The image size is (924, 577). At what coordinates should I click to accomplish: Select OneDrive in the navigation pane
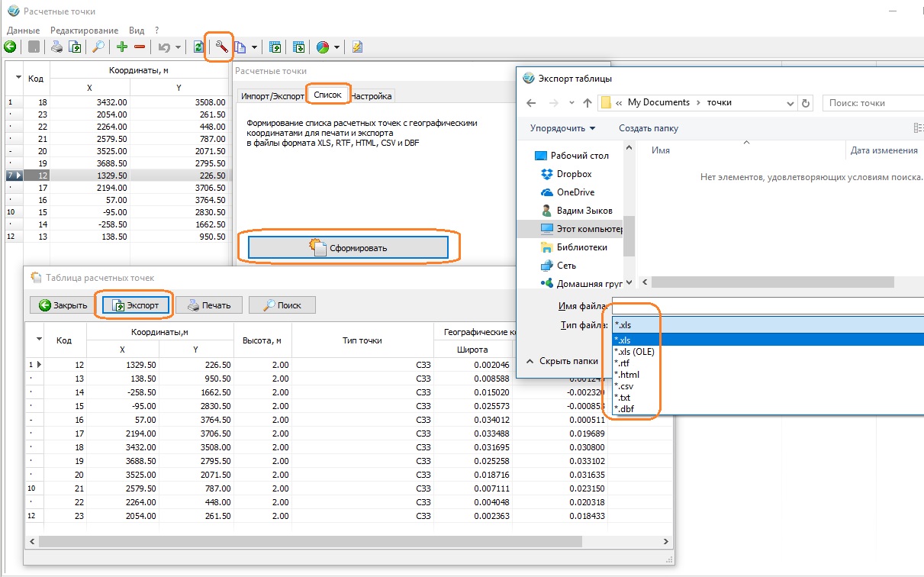point(575,192)
